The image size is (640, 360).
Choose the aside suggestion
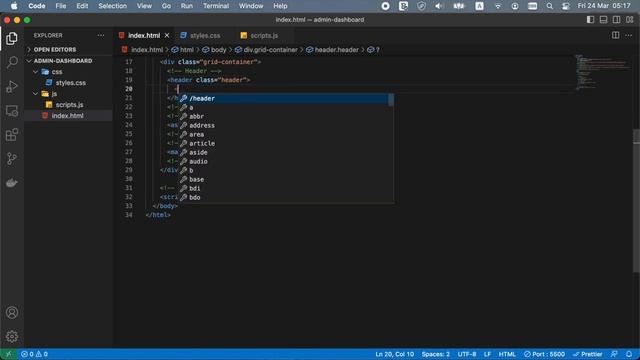click(x=285, y=152)
